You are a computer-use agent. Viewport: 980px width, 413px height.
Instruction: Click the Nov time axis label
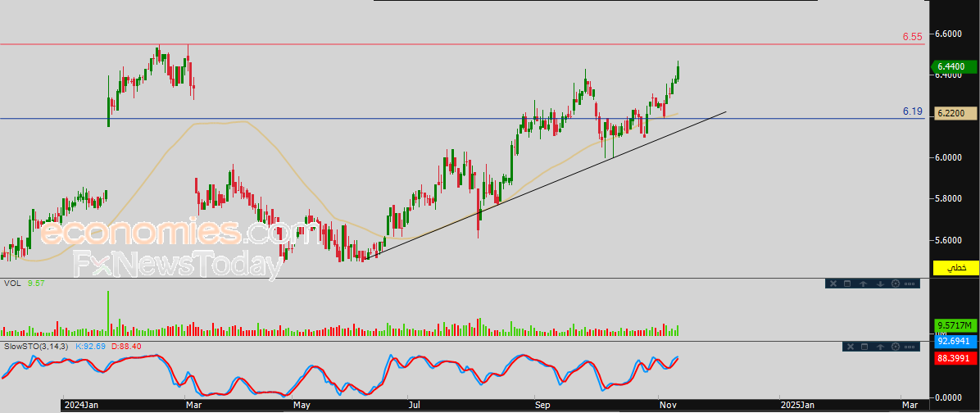666,406
